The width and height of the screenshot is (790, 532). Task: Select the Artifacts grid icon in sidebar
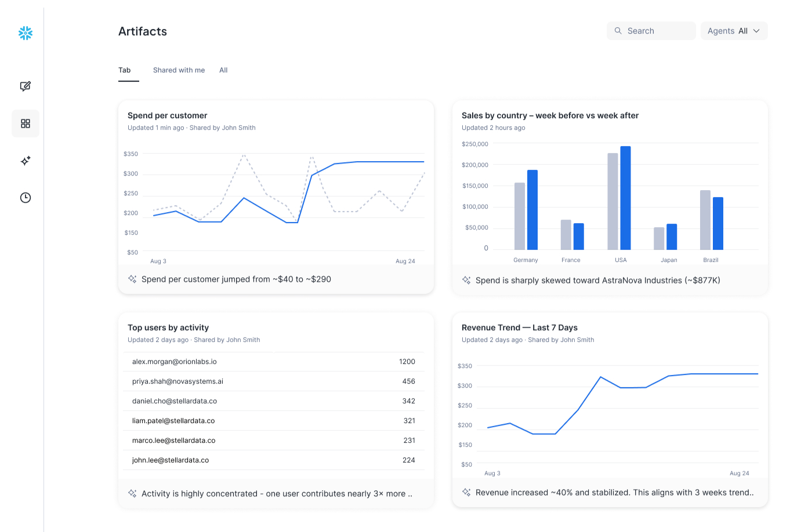tap(25, 123)
